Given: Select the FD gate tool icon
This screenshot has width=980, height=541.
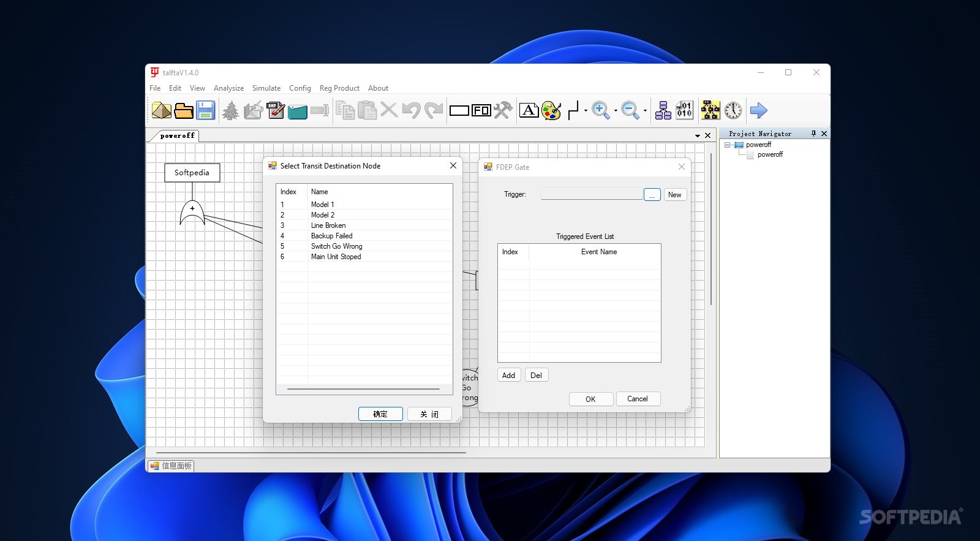Looking at the screenshot, I should point(481,110).
